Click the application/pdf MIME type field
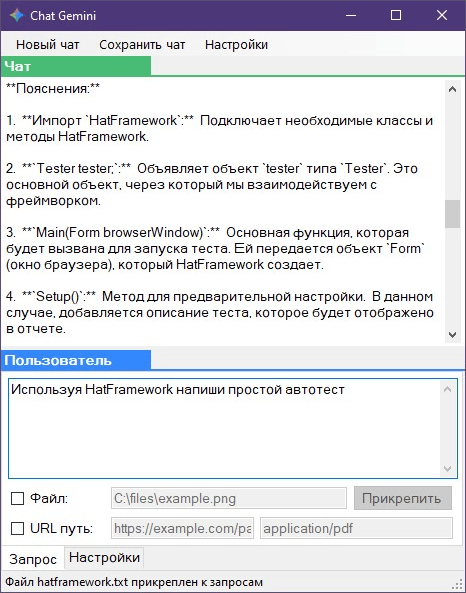This screenshot has width=466, height=593. (x=356, y=528)
